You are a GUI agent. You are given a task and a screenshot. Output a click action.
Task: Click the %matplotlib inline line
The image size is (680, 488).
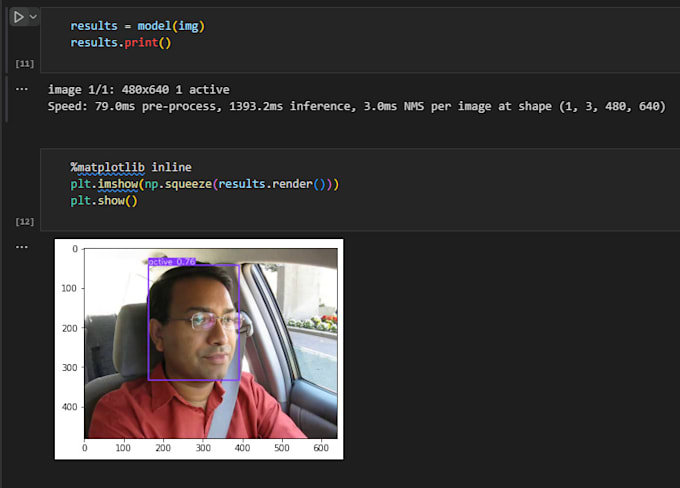coord(131,167)
